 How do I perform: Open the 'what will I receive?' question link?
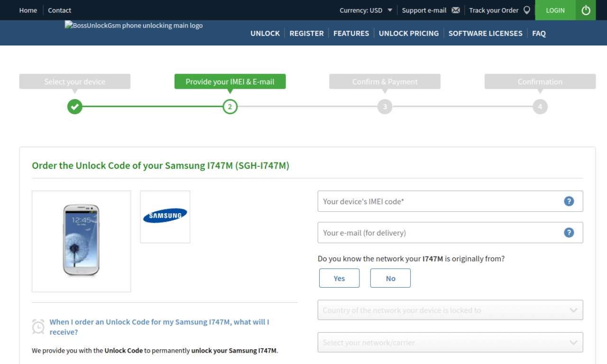(159, 327)
